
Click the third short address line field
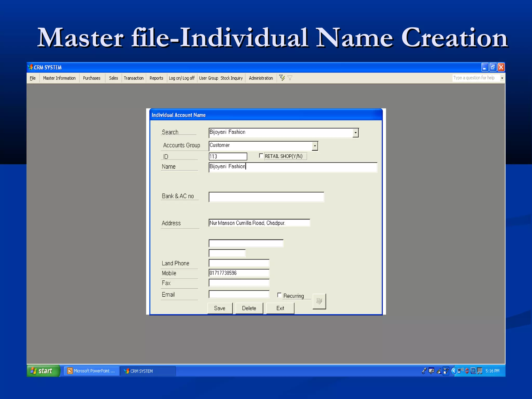[x=227, y=253]
